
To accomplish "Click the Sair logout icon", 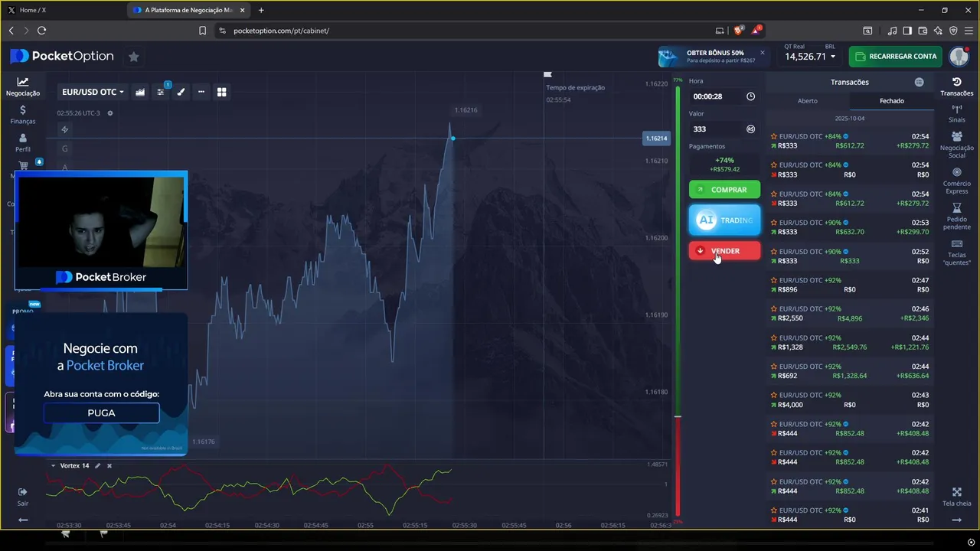I will pos(23,496).
